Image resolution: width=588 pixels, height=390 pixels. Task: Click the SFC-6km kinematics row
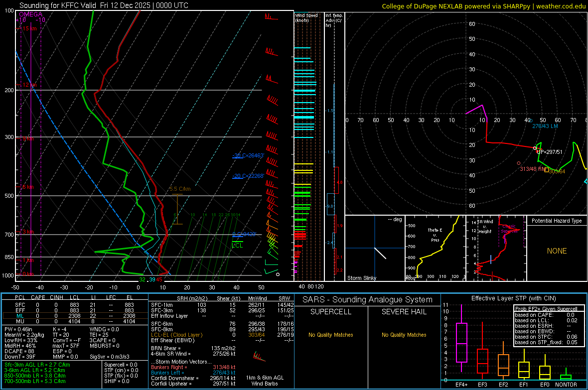222,324
